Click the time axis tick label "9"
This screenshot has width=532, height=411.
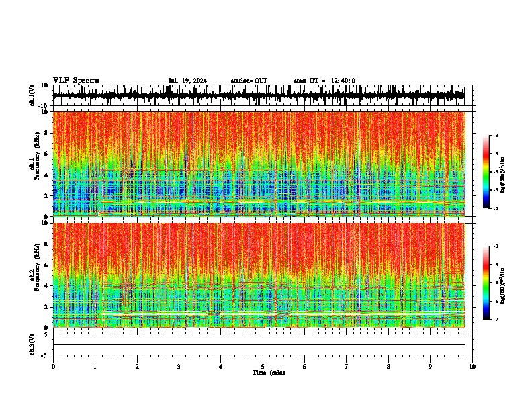click(430, 367)
